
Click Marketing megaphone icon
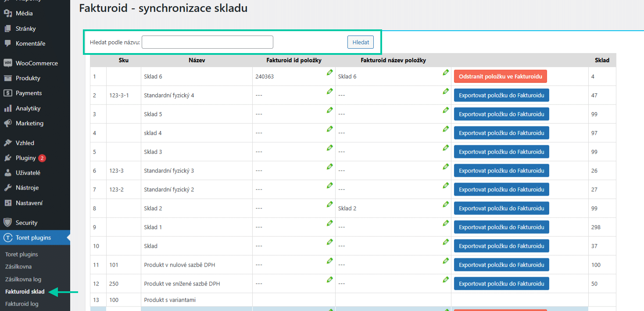(x=7, y=123)
